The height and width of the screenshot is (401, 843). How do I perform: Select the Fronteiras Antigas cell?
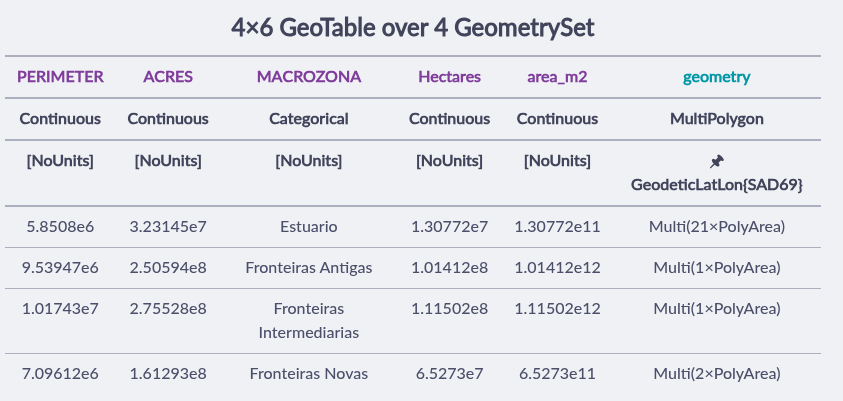(309, 268)
